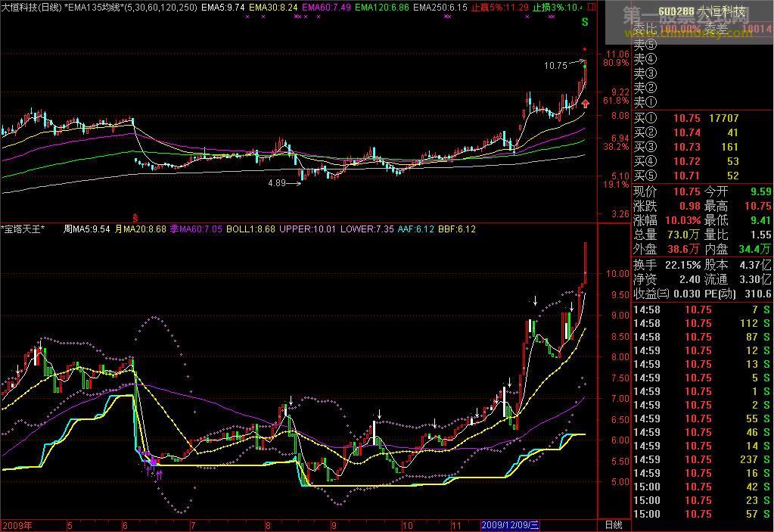
Task: Click the UPPER:10.01 readout
Action: click(x=307, y=229)
